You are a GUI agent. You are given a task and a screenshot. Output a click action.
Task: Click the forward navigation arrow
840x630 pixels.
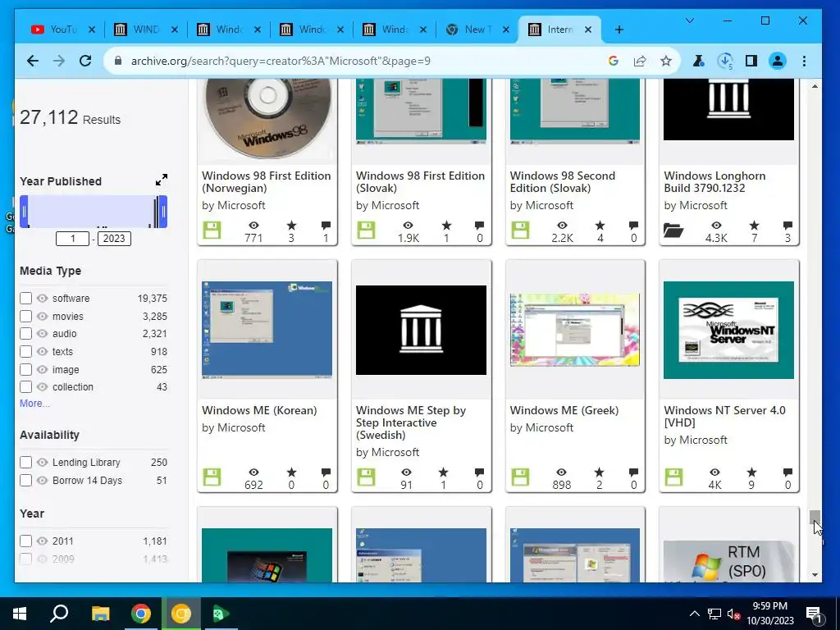[59, 61]
